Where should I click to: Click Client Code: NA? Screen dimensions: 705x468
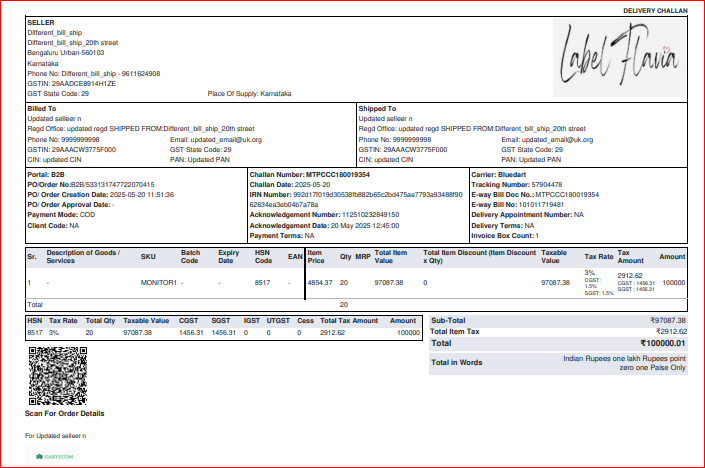(53, 226)
